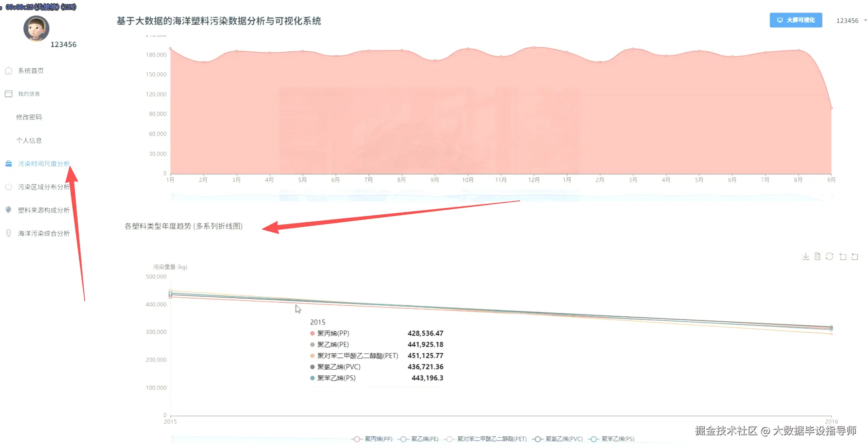
Task: Click the 污染区域分布分析 sidebar icon
Action: [x=8, y=187]
